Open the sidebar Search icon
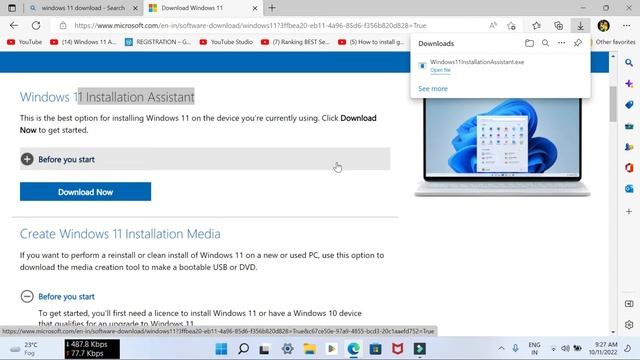The image size is (640, 360). pos(629,62)
